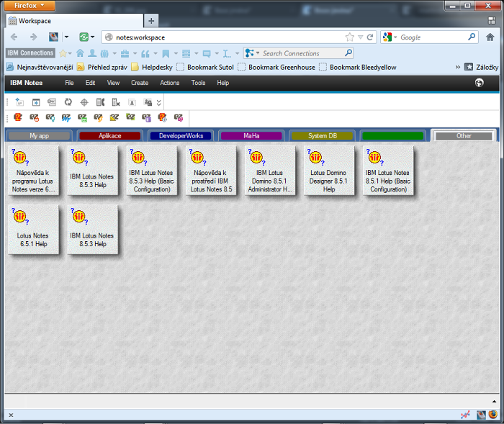Click the EZ icon with light bulb
Image resolution: width=504 pixels, height=424 pixels.
[50, 117]
